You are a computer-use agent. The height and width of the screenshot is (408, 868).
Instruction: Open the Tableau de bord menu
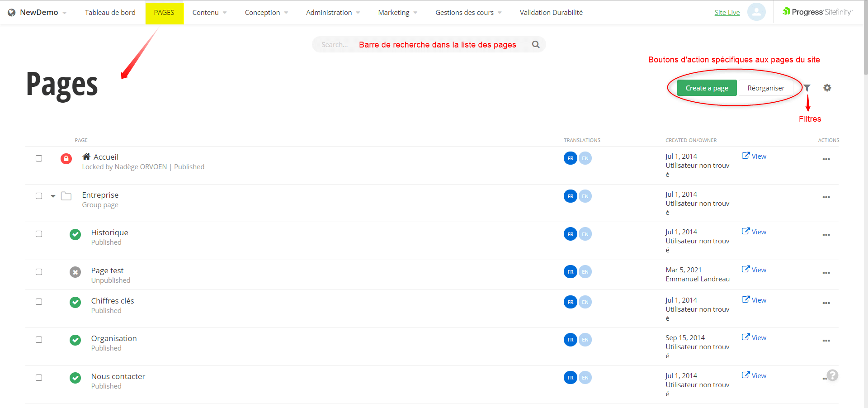point(110,13)
